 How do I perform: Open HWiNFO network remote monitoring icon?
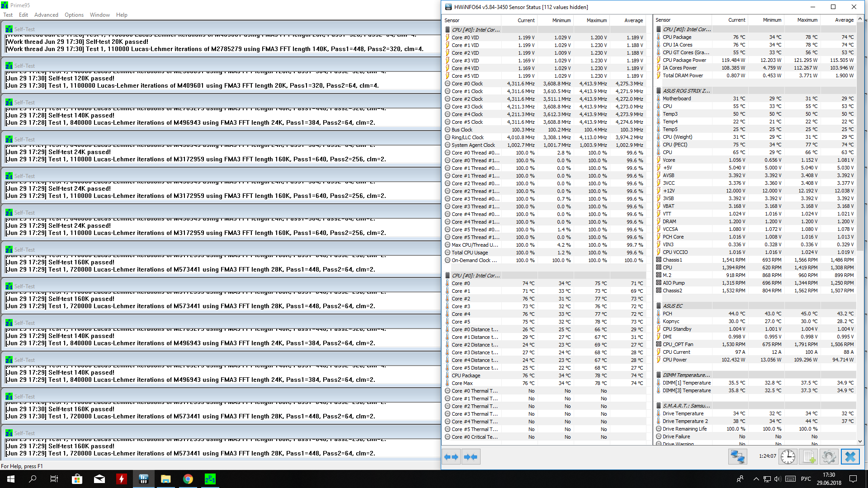(x=737, y=457)
